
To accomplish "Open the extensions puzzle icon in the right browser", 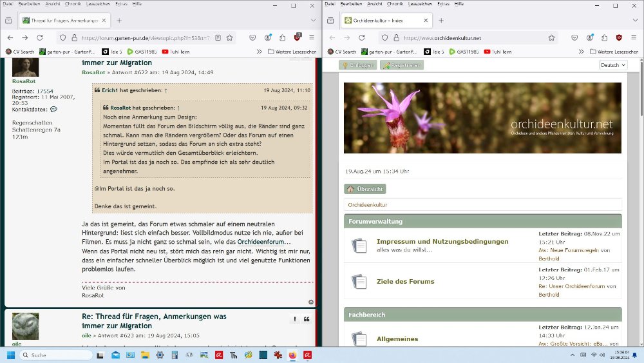I will 604,37.
